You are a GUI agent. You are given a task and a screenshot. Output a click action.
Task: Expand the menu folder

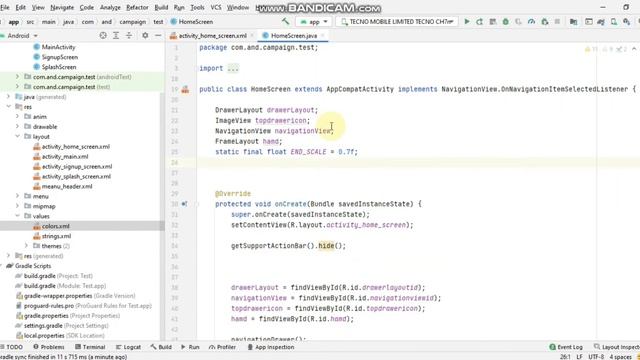(x=17, y=196)
